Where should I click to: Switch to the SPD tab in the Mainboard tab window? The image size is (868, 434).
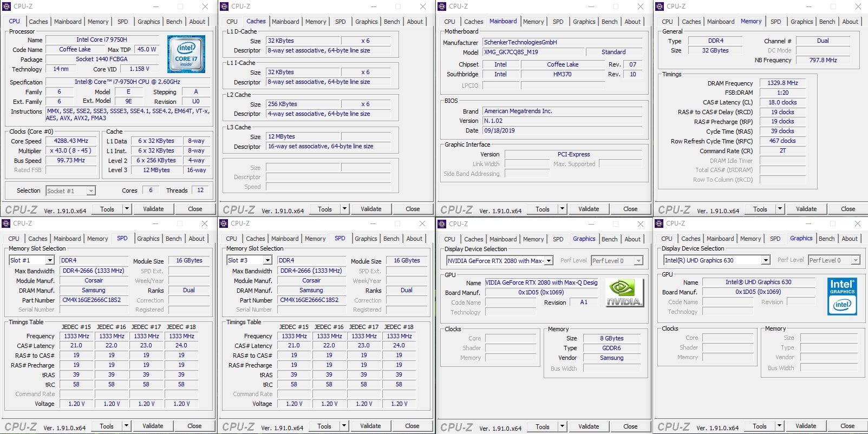pyautogui.click(x=558, y=22)
